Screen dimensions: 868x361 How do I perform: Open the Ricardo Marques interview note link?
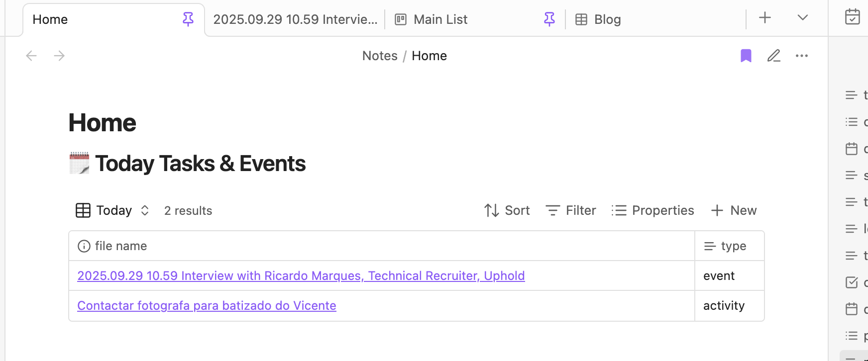click(x=301, y=275)
